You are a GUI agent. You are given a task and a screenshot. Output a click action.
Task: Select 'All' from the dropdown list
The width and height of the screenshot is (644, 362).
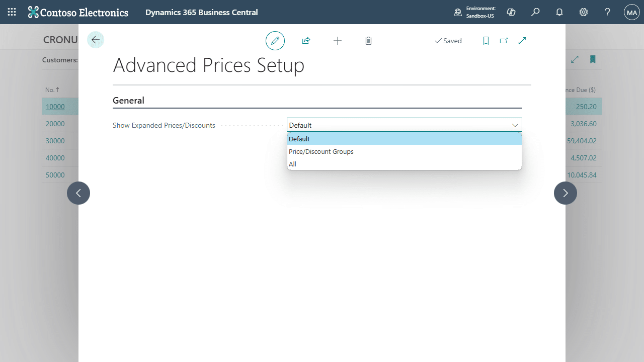404,164
